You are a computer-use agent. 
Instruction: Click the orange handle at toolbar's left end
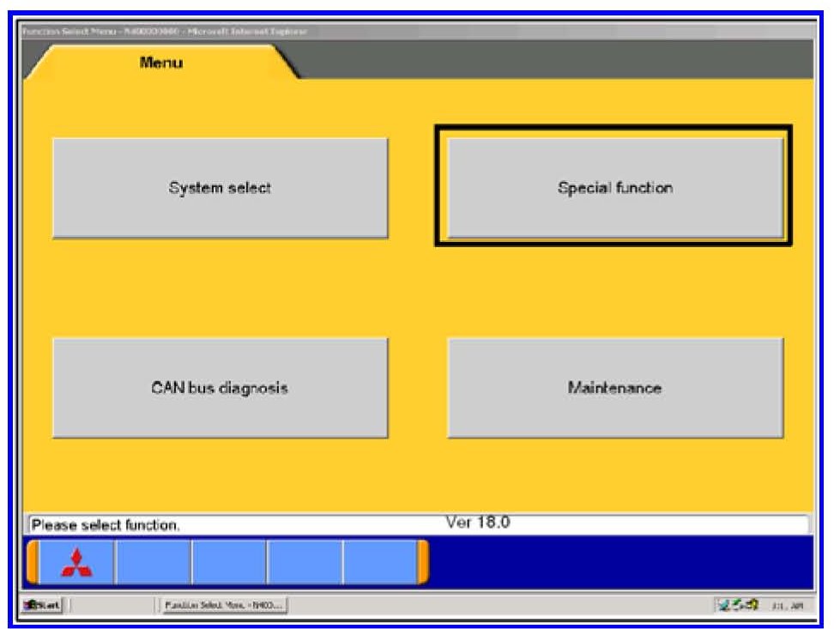33,563
